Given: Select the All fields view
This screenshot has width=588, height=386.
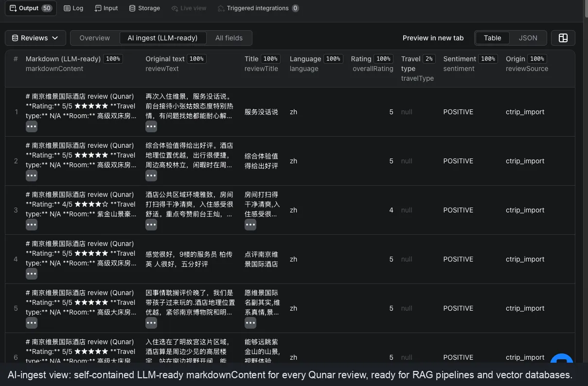Looking at the screenshot, I should pyautogui.click(x=229, y=38).
